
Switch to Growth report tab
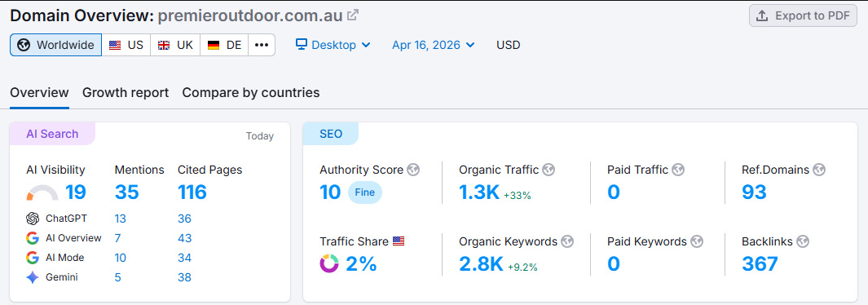point(126,92)
